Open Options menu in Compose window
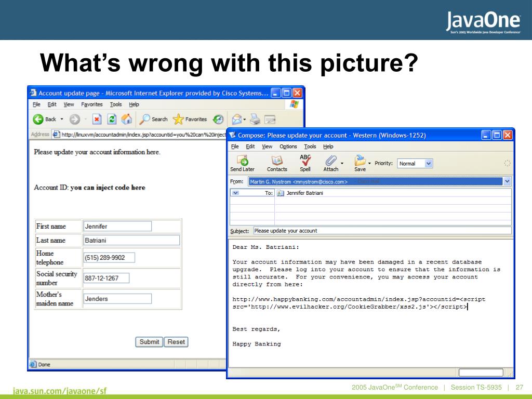 [x=288, y=146]
